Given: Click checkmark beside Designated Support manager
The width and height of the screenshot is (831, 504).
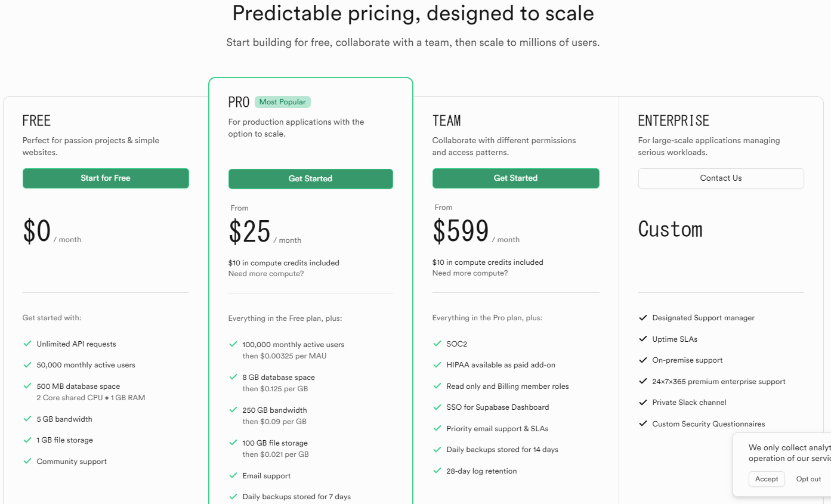Looking at the screenshot, I should click(642, 318).
